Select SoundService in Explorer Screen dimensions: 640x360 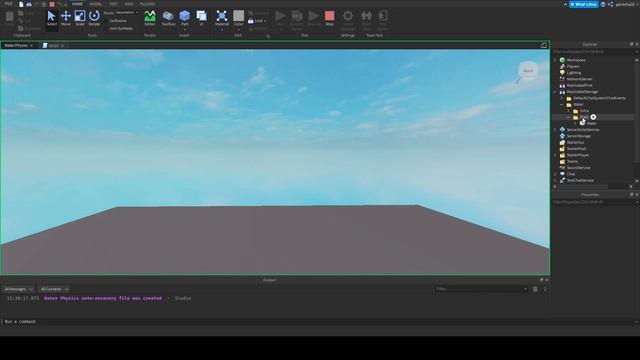coord(578,168)
